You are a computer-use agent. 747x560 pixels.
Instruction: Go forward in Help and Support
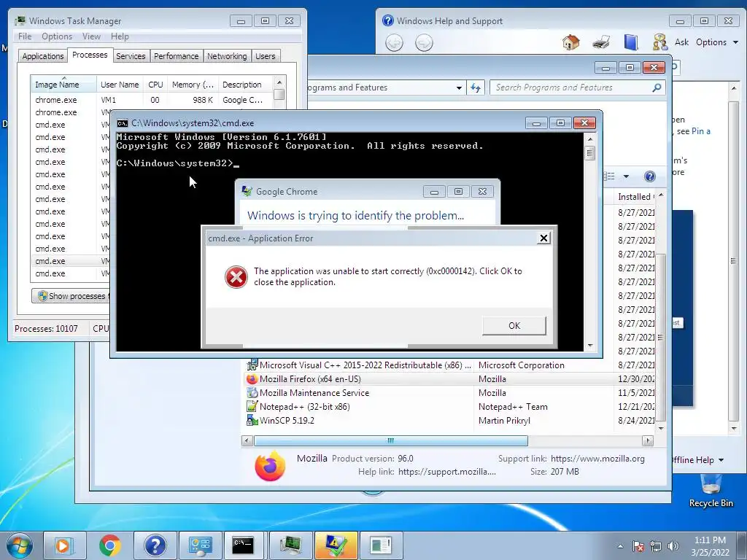pyautogui.click(x=424, y=43)
